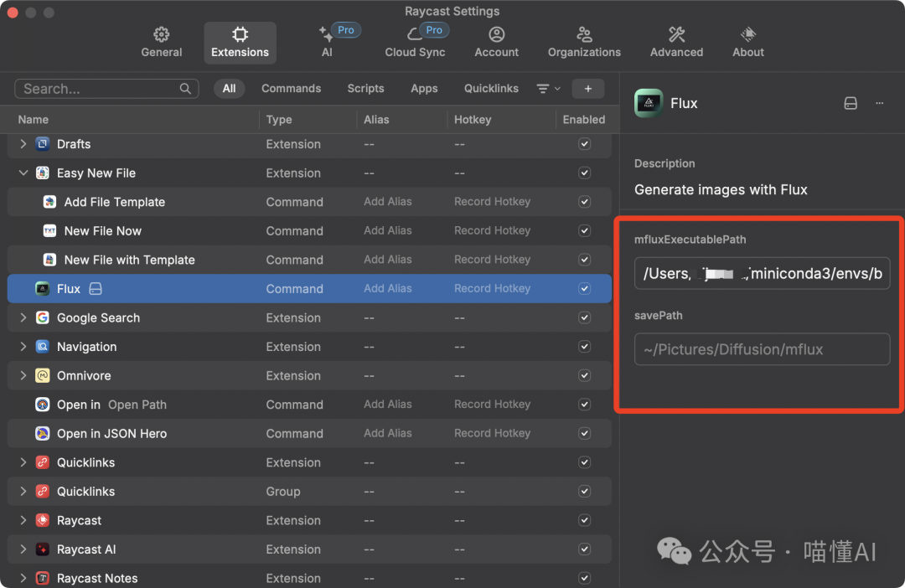Click the Flux row icon
The width and height of the screenshot is (905, 588).
tap(43, 288)
